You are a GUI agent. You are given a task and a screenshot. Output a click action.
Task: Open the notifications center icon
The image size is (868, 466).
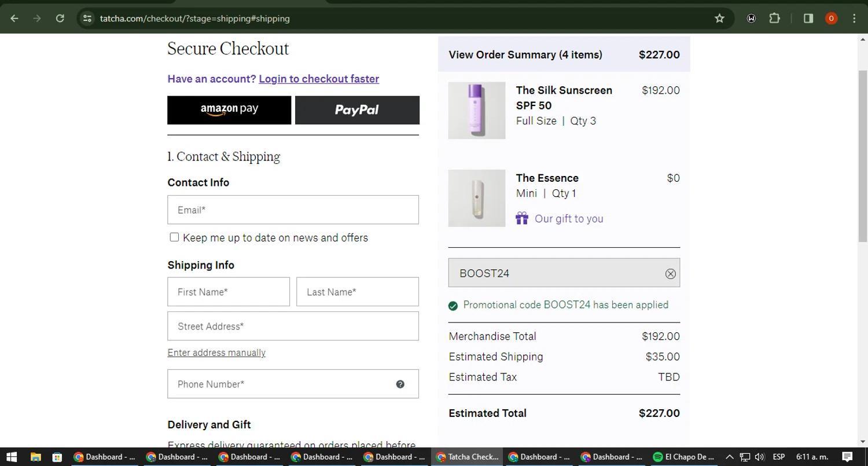(847, 457)
